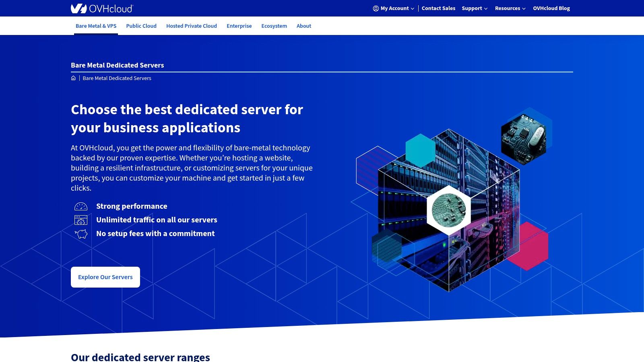Select the Bare Metal & VPS tab
Viewport: 644px width, 362px height.
(96, 26)
